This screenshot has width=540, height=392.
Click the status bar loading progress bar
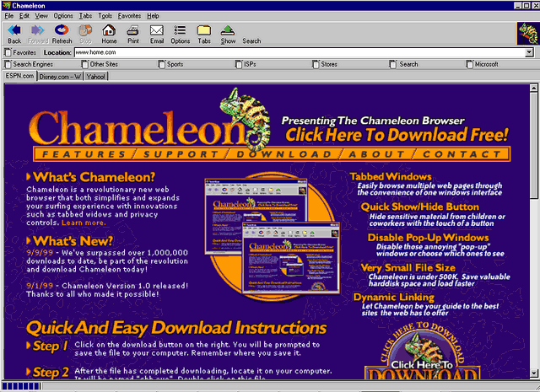click(x=20, y=386)
